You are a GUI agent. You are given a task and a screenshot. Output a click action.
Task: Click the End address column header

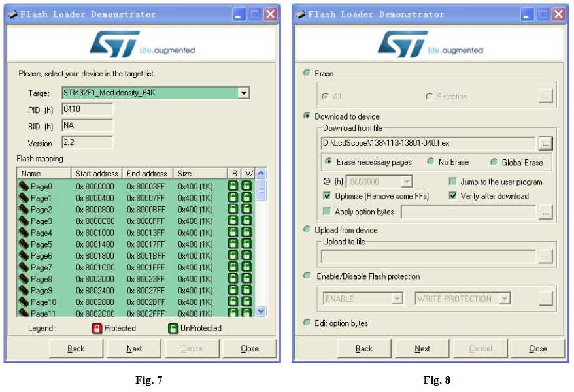click(x=148, y=173)
